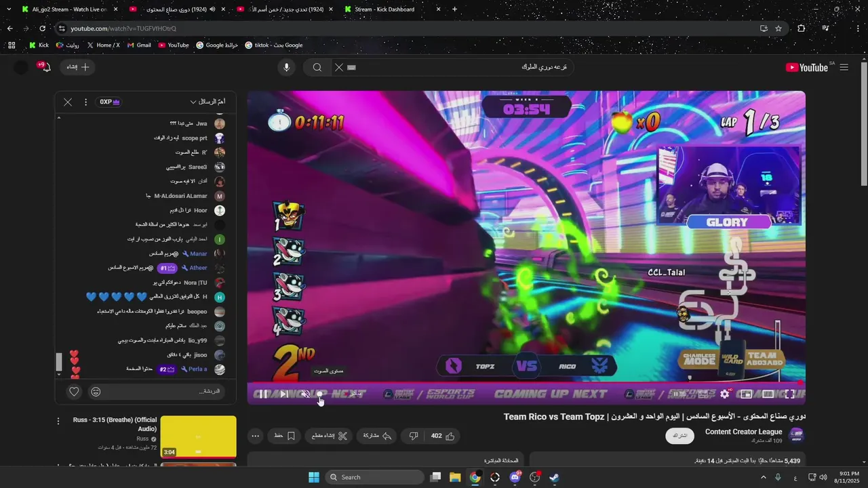Share the video using مشاركة button
Viewport: 868px width, 488px height.
coord(378,436)
